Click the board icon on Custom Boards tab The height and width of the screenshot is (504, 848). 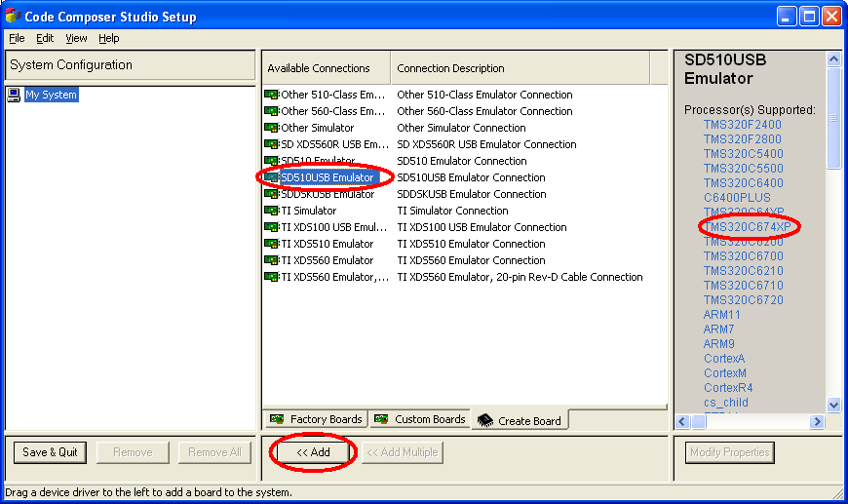381,419
